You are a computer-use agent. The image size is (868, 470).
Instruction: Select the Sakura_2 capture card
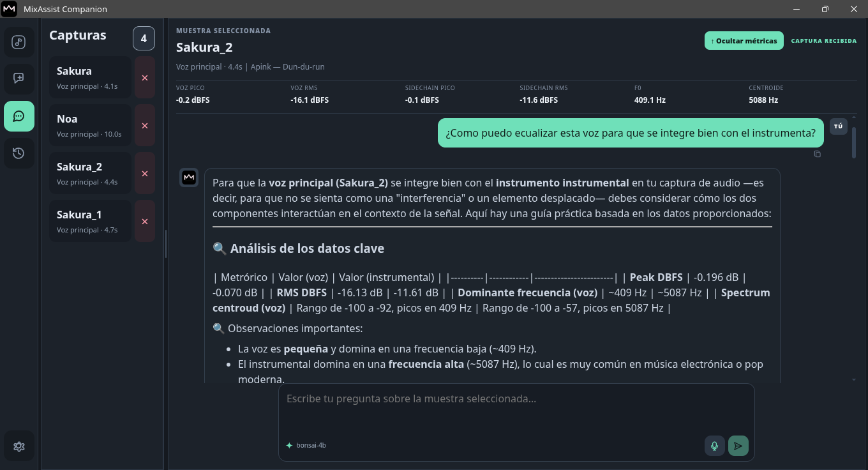pyautogui.click(x=91, y=173)
